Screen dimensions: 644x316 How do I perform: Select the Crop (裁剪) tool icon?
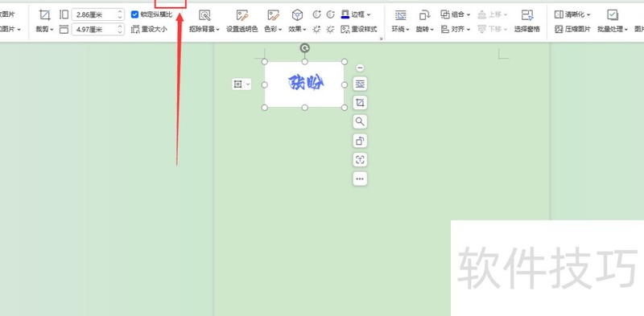point(44,15)
